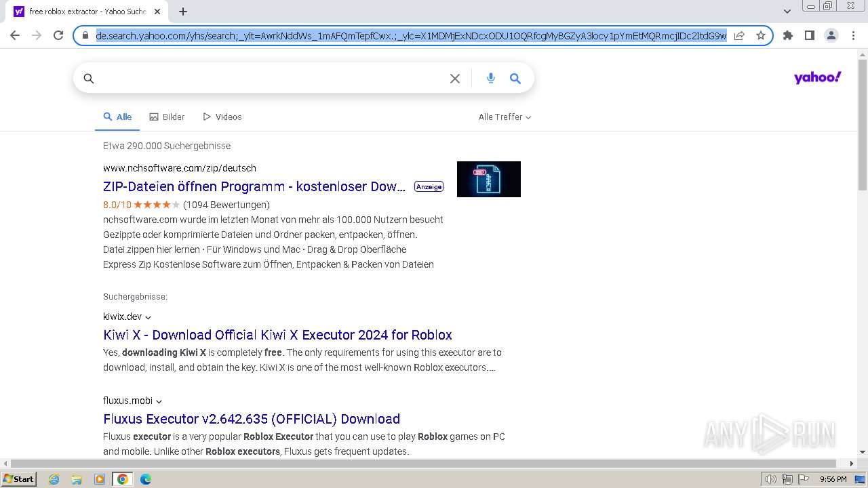The image size is (868, 488).
Task: Click the (1094 Bewertungen) rating text
Action: click(226, 205)
